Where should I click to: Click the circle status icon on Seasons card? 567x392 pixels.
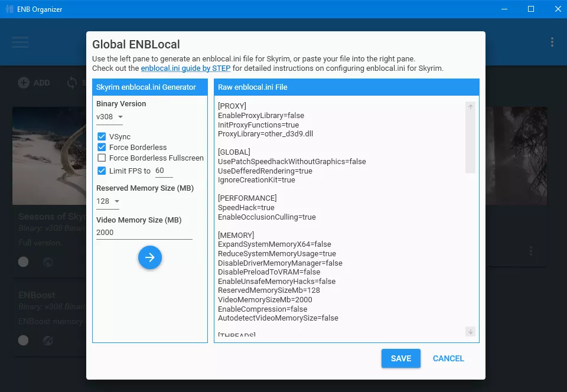pyautogui.click(x=24, y=262)
